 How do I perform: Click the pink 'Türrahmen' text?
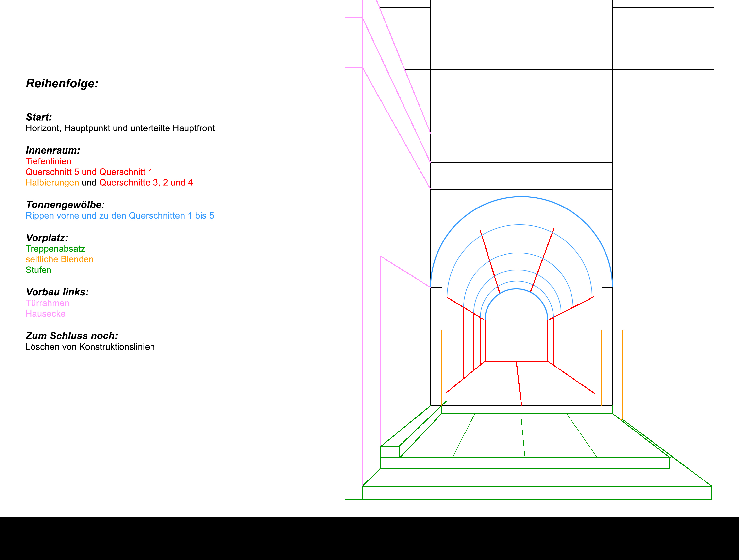(48, 303)
